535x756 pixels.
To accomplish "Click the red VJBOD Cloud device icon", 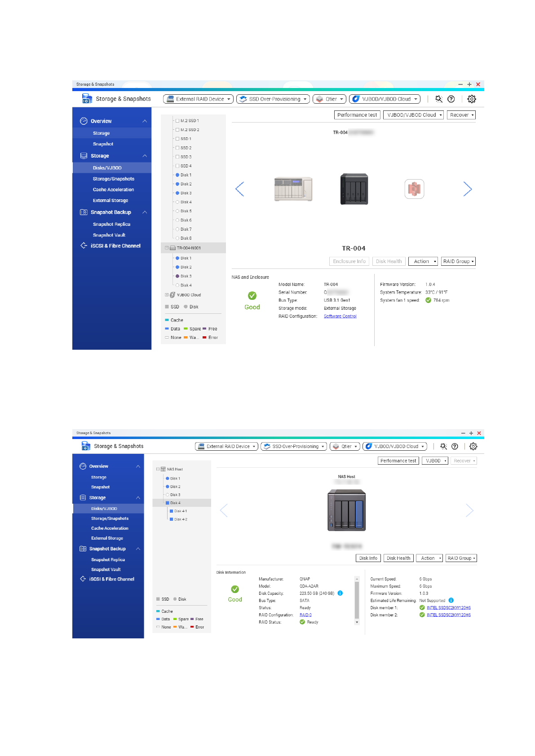I will (414, 189).
